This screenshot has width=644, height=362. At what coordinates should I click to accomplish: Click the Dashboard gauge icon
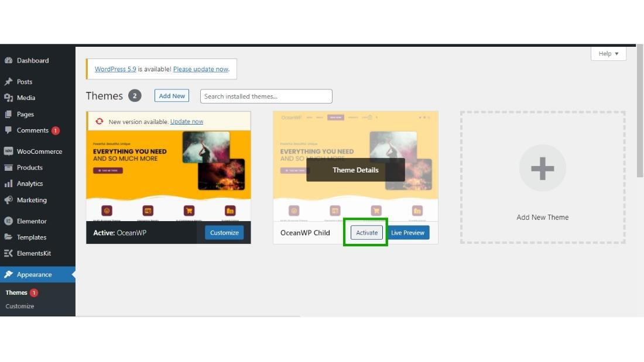pyautogui.click(x=8, y=60)
